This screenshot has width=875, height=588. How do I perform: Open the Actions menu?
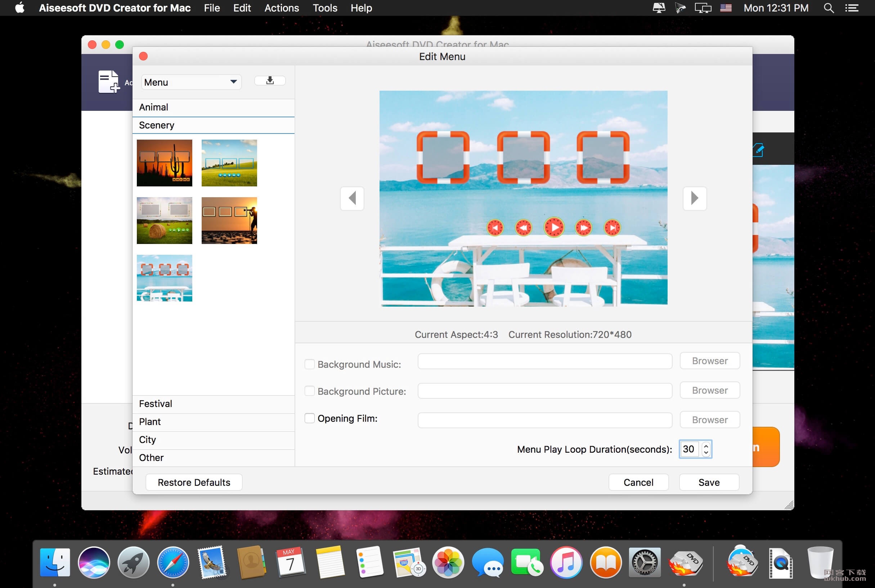click(282, 8)
